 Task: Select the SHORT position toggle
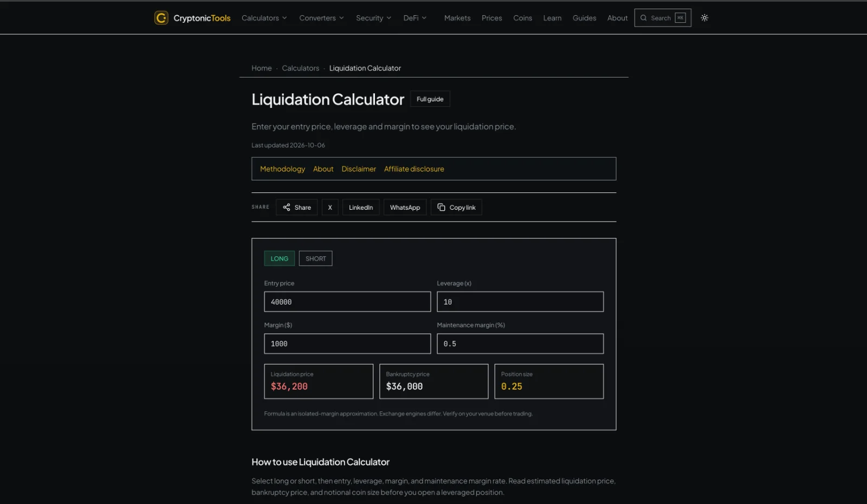coord(315,259)
